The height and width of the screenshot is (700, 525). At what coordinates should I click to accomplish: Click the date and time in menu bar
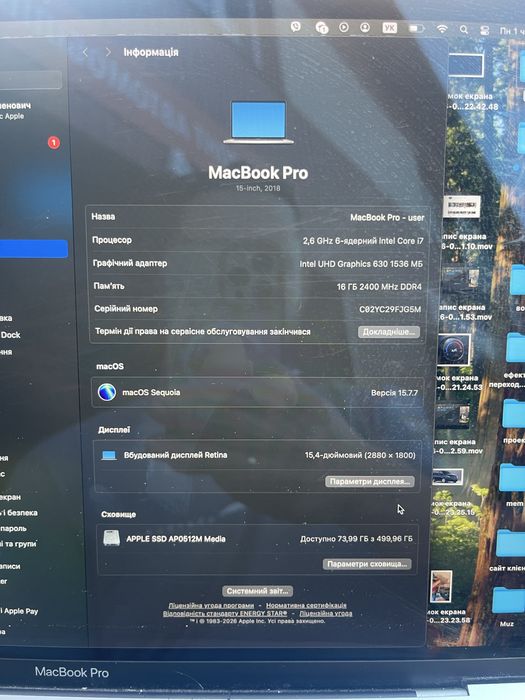coord(512,31)
